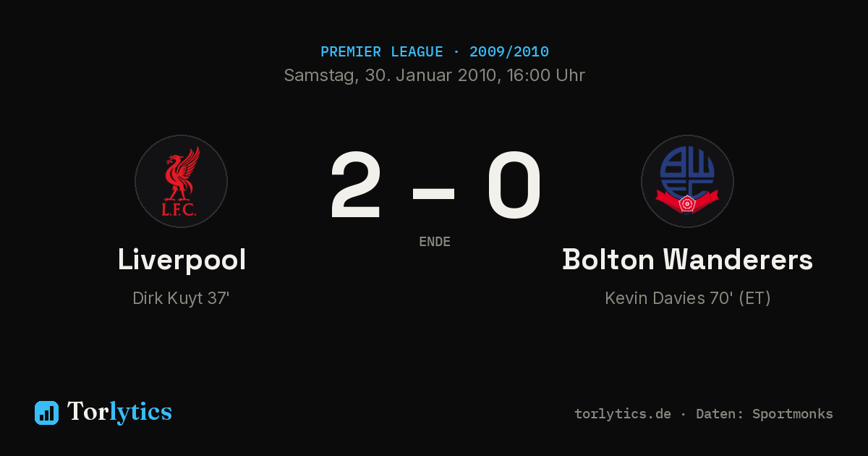Open the torlytics.de website link
868x456 pixels.
pyautogui.click(x=623, y=414)
